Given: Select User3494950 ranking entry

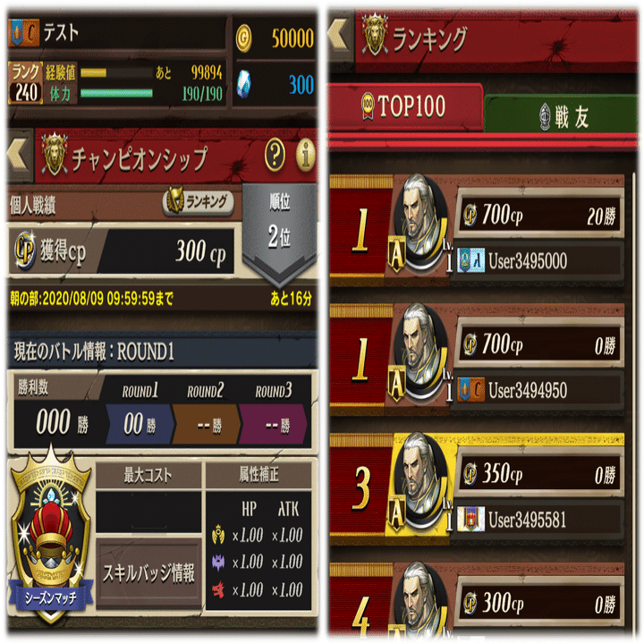Looking at the screenshot, I should (x=478, y=360).
